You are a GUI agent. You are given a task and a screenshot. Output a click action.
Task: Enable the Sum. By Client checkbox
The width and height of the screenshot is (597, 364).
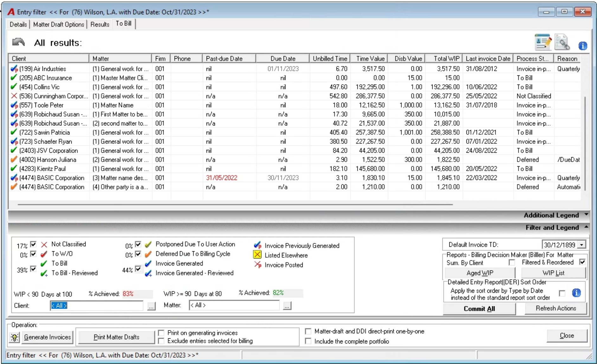coord(512,262)
